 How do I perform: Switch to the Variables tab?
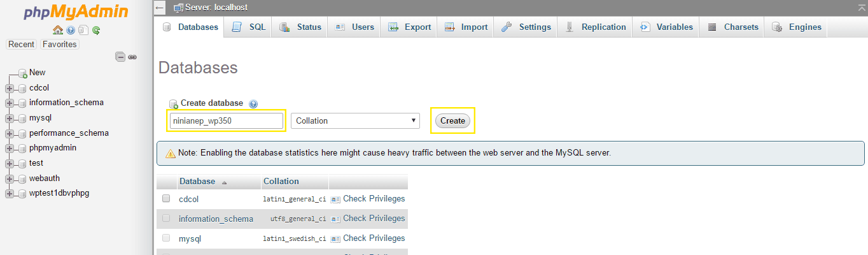point(666,27)
